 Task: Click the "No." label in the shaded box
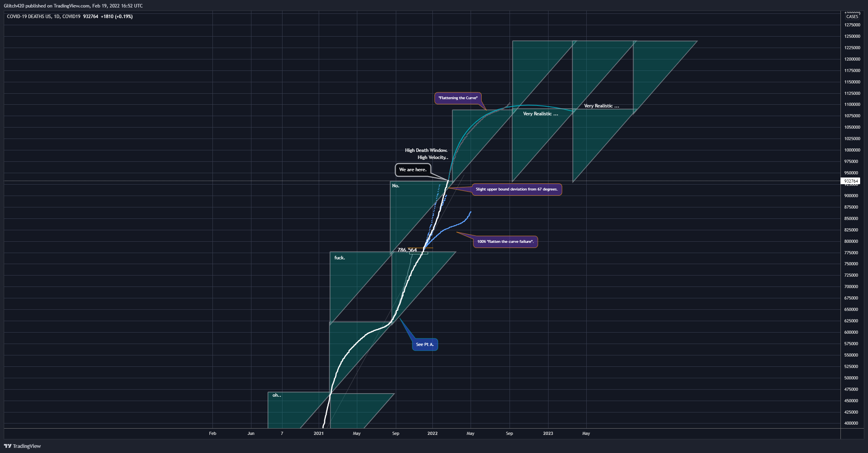[x=395, y=186]
